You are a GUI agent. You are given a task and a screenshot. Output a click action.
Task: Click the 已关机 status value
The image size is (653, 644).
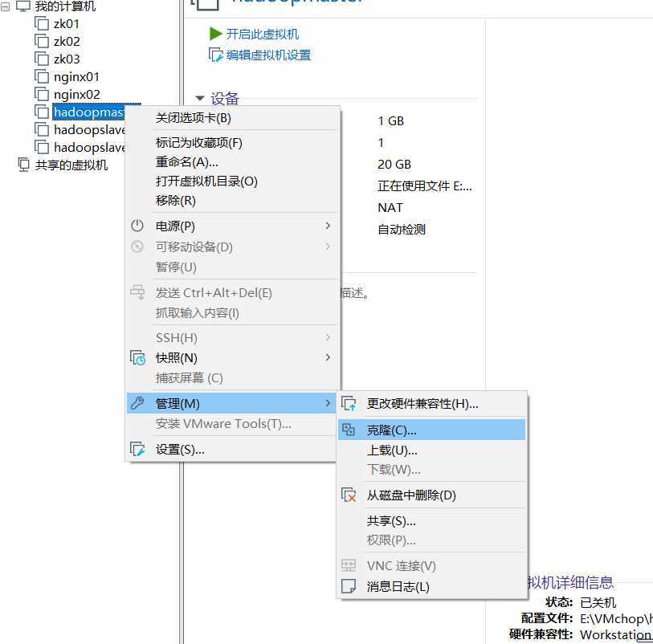(x=598, y=602)
